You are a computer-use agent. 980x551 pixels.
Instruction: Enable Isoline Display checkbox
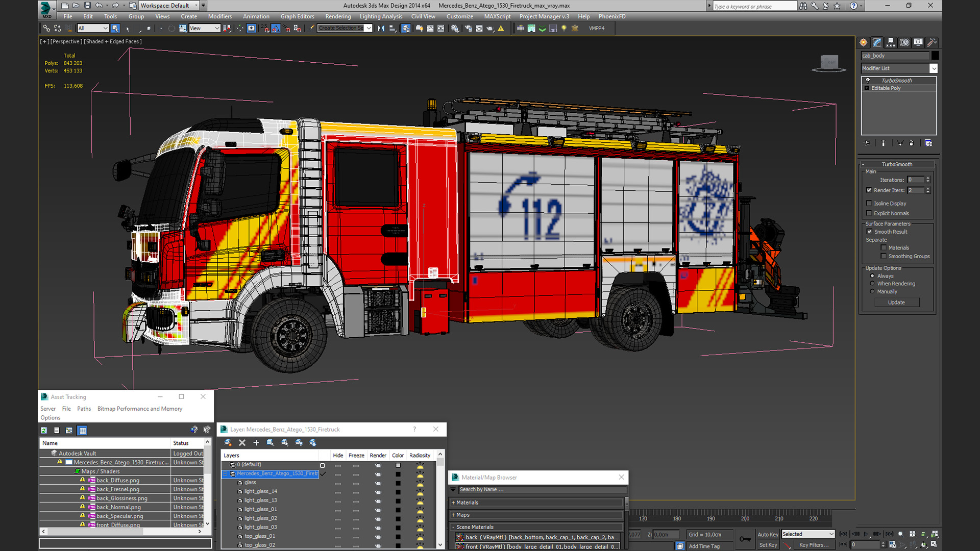click(869, 204)
